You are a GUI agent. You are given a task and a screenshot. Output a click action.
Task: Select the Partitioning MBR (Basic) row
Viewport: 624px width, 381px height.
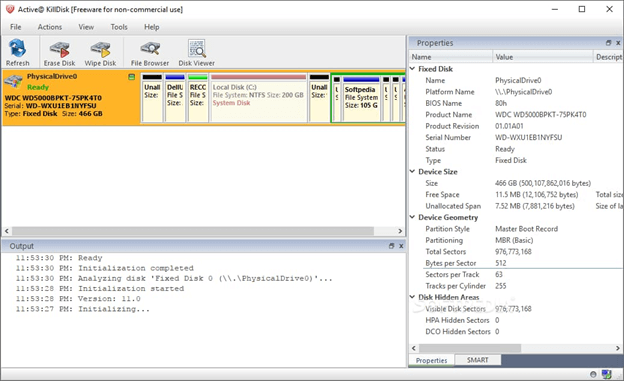click(x=516, y=240)
